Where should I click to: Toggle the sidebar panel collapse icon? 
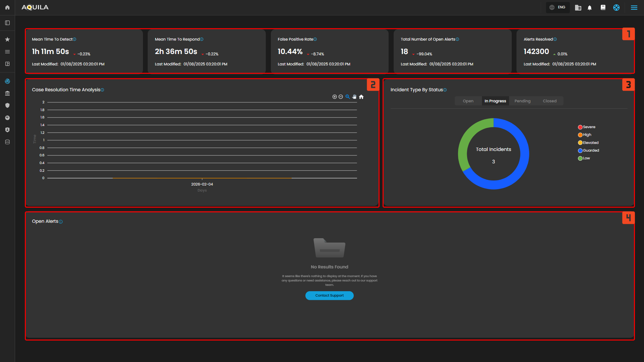(x=7, y=23)
